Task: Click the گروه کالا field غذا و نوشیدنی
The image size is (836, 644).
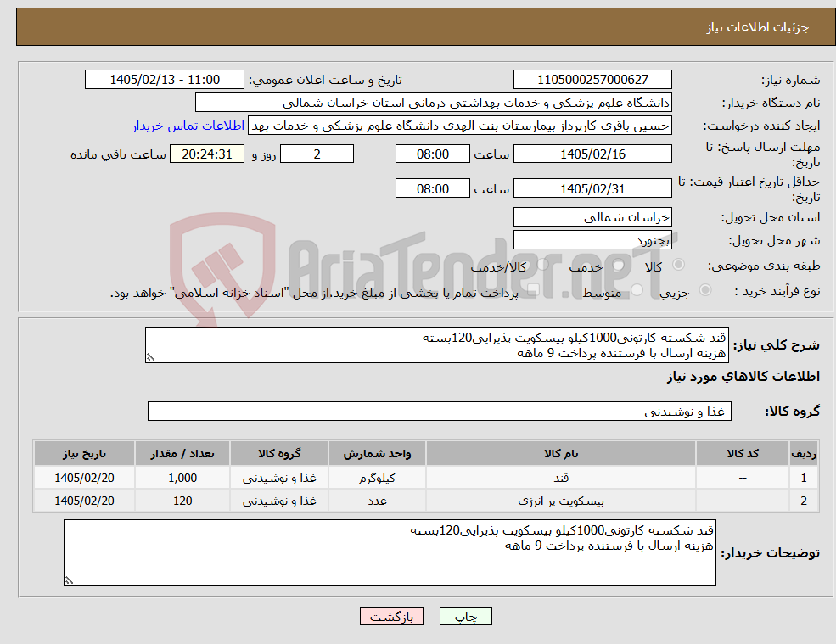Action: [440, 411]
